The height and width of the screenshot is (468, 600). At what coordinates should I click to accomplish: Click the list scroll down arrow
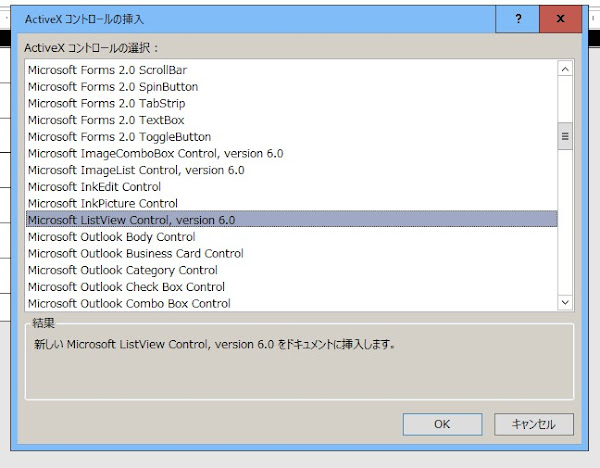565,302
